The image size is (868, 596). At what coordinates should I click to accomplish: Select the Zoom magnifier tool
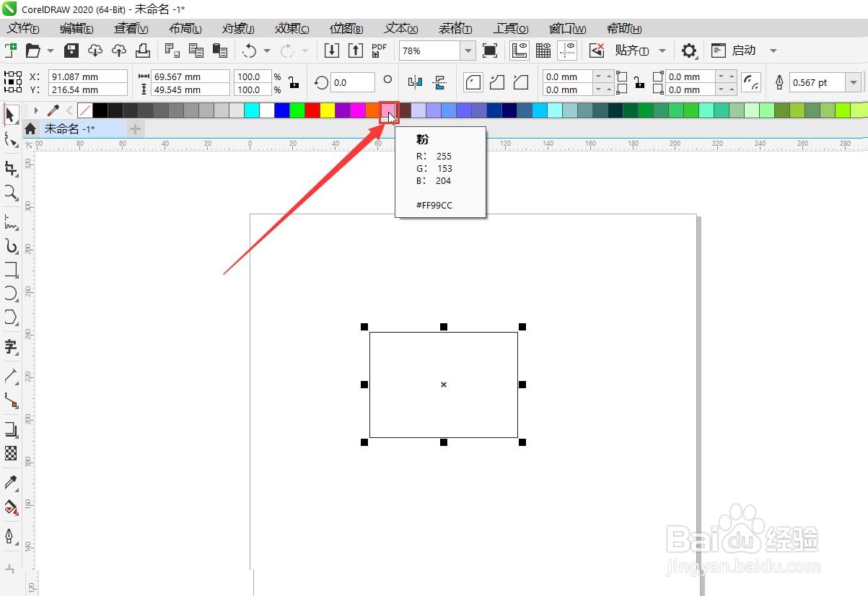(x=10, y=192)
